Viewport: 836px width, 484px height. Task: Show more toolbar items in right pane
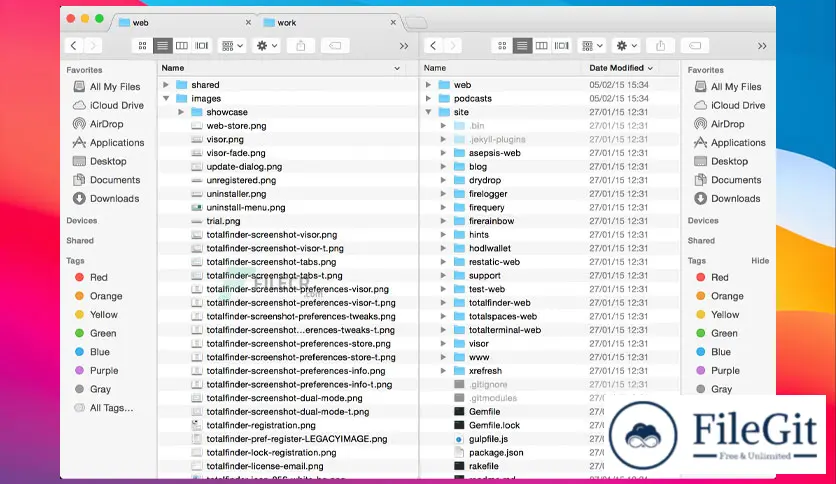tap(762, 46)
